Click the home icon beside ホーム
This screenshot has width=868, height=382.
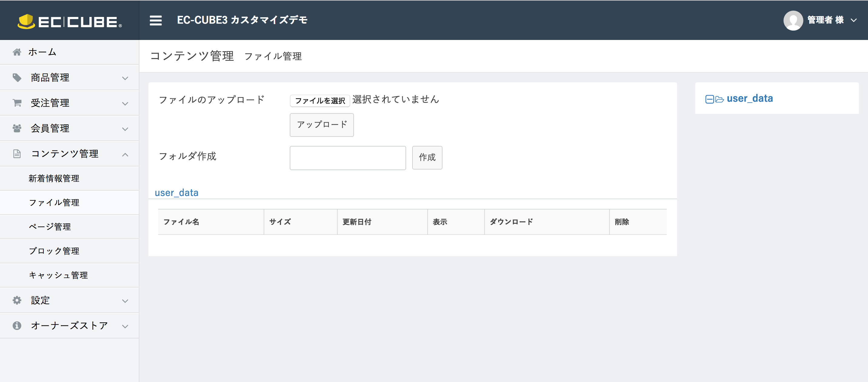coord(17,52)
